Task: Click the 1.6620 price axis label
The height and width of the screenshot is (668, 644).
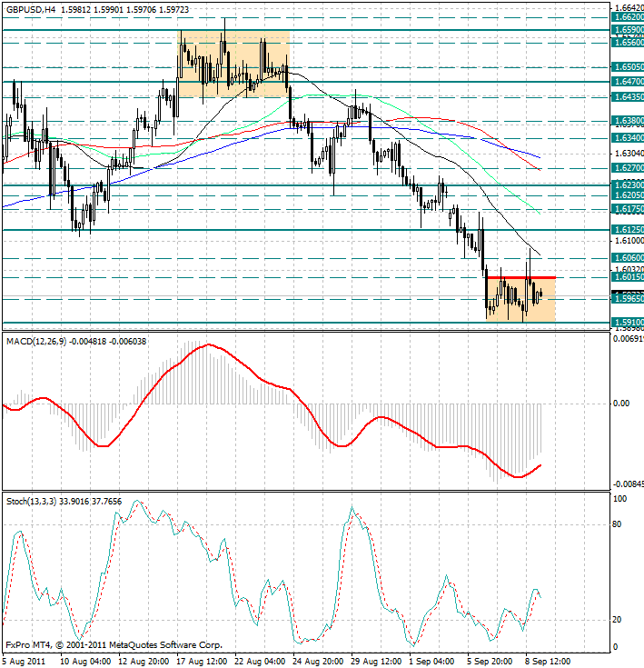Action: coord(628,16)
